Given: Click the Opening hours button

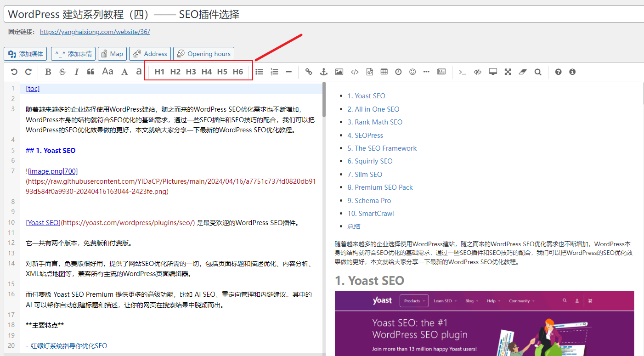Looking at the screenshot, I should pyautogui.click(x=203, y=54).
